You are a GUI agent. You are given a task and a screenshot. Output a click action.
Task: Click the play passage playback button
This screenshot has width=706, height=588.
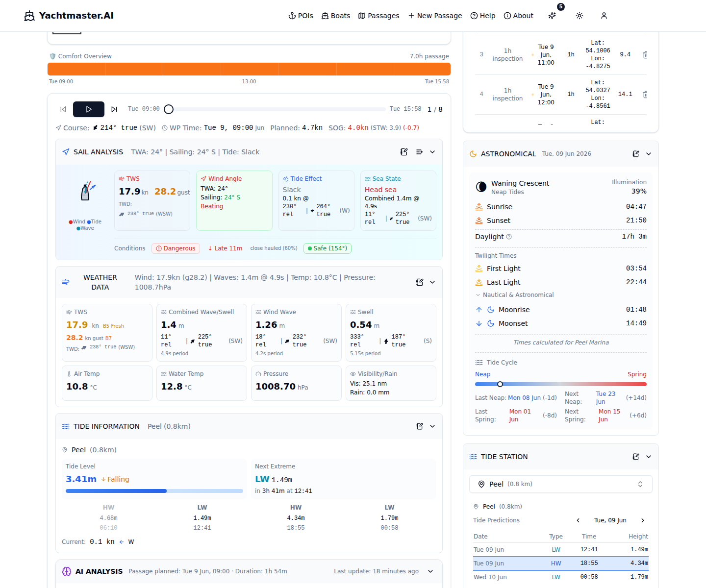89,109
